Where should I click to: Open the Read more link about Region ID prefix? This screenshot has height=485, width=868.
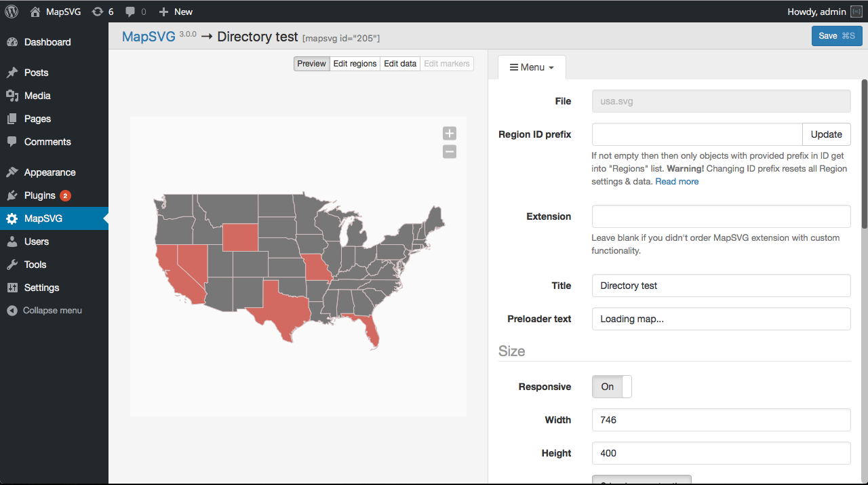(x=676, y=181)
